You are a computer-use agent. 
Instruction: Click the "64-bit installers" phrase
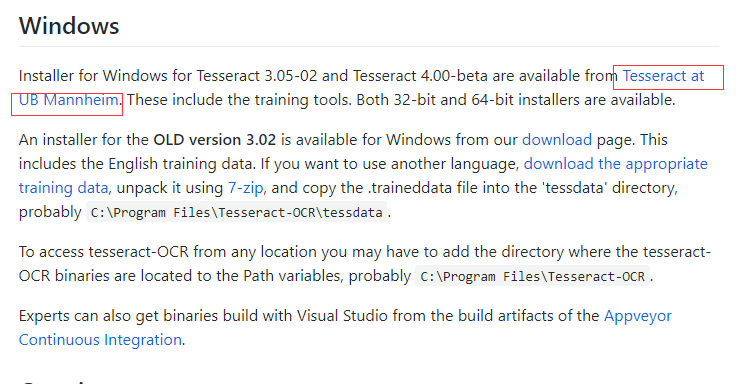pos(525,100)
